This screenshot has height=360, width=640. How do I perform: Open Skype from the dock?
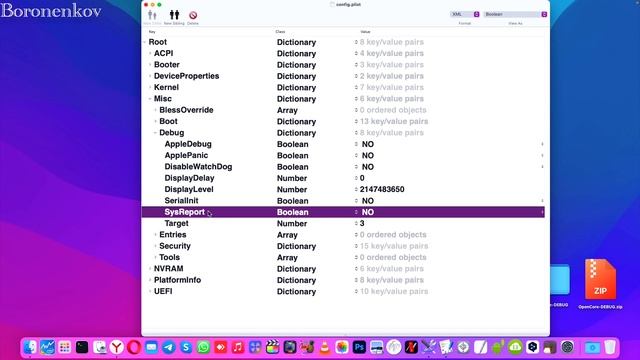coord(186,347)
